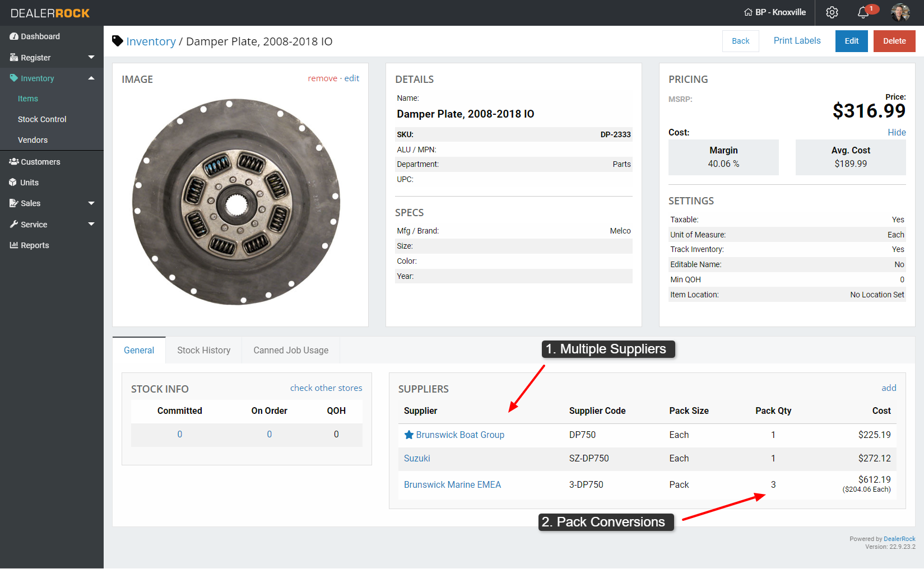Click the price $316.99

coord(869,111)
